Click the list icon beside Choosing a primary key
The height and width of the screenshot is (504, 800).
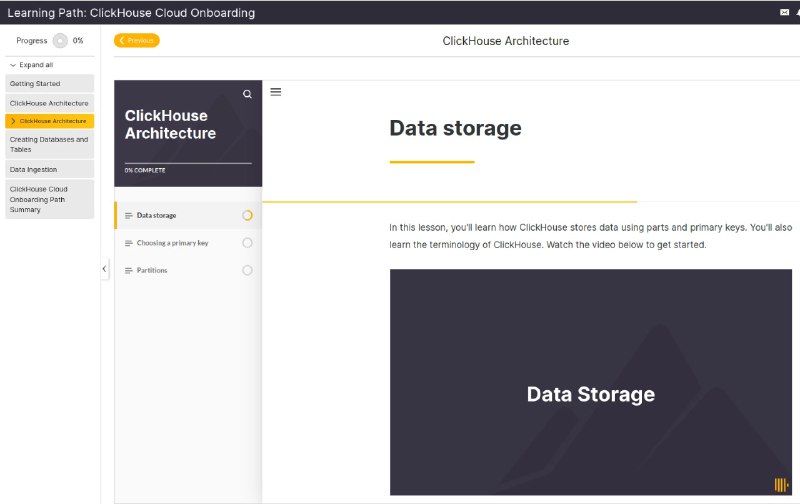(x=129, y=243)
